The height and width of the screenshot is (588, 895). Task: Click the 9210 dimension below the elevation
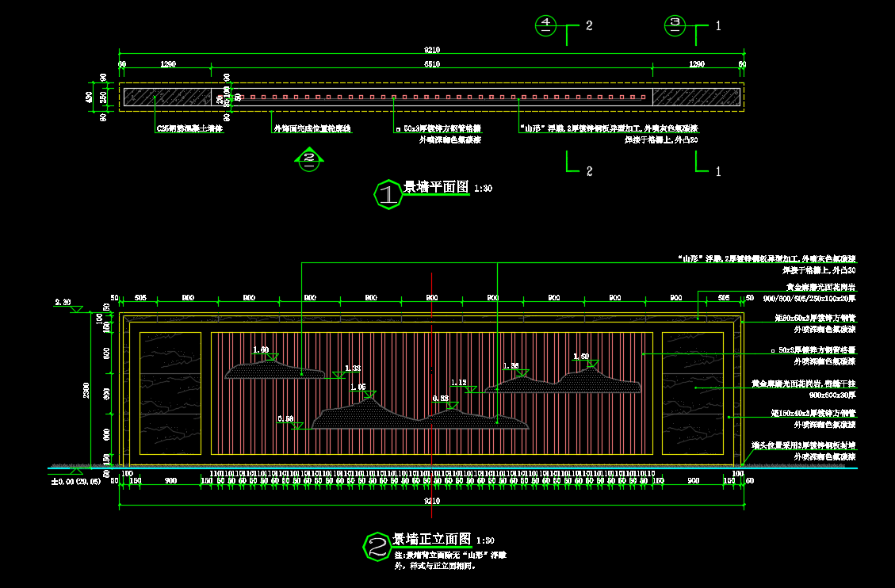tap(432, 501)
